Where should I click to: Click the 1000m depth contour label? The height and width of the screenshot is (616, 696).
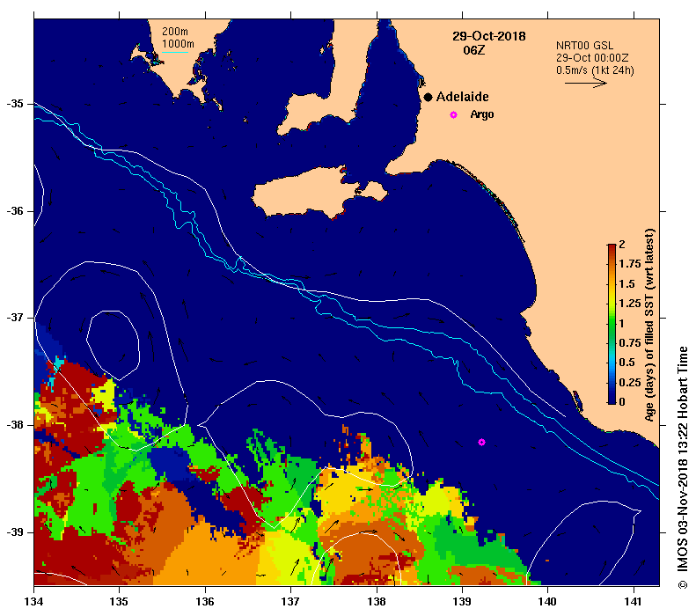click(x=178, y=44)
